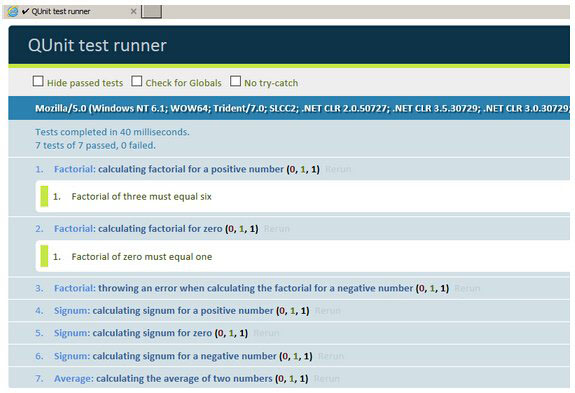Close the QUnit test runner tab

[x=133, y=11]
